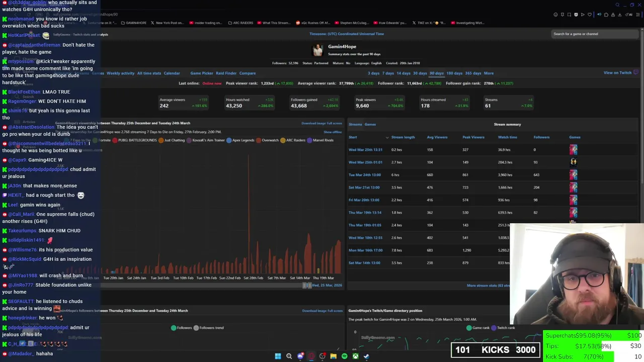Screen dimensions: 644x362
Task: Toggle Apex Legends legend series
Action: click(x=240, y=140)
